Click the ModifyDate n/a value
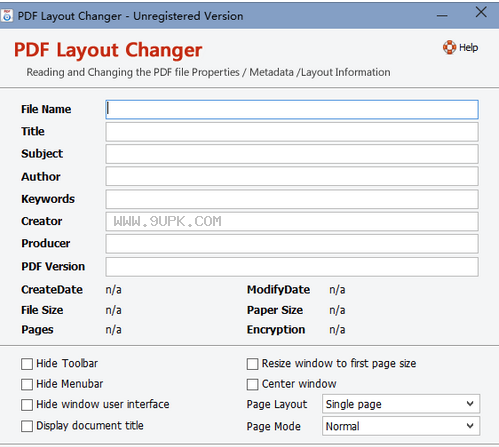499x447 pixels. coord(337,290)
